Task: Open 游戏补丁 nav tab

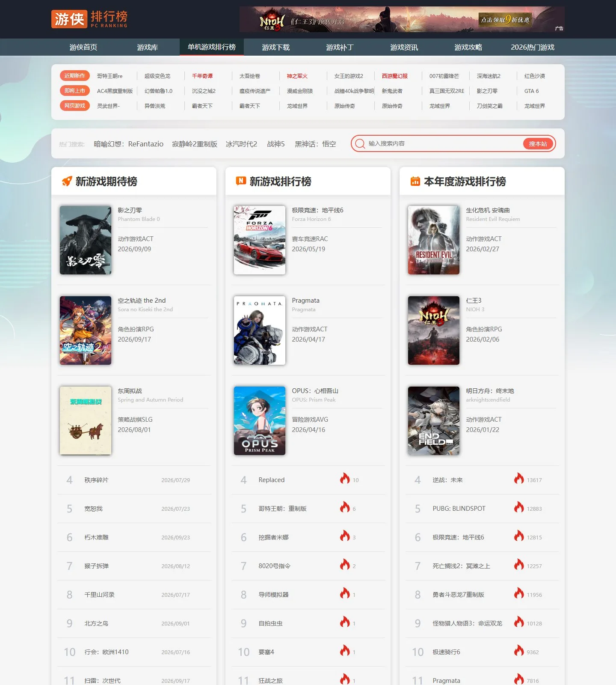Action: click(340, 47)
